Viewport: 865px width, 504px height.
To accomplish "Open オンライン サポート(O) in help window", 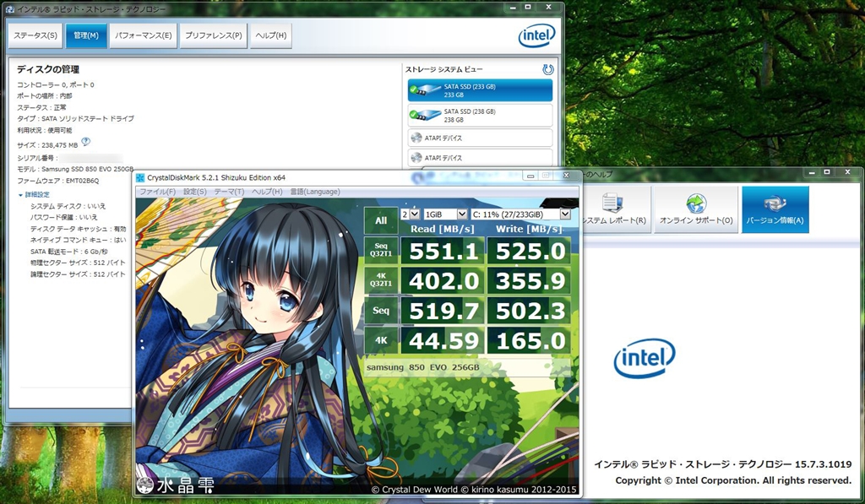I will (x=696, y=209).
